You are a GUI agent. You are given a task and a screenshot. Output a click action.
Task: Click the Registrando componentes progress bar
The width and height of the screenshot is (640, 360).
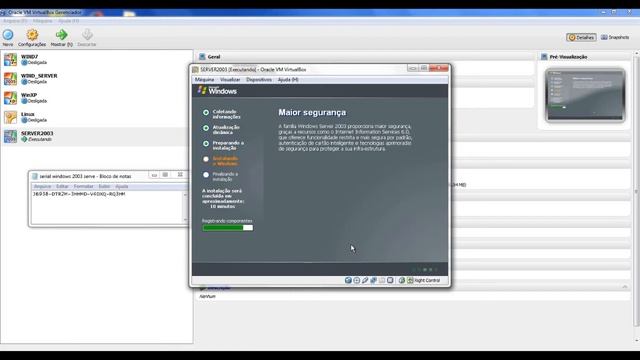[x=228, y=228]
